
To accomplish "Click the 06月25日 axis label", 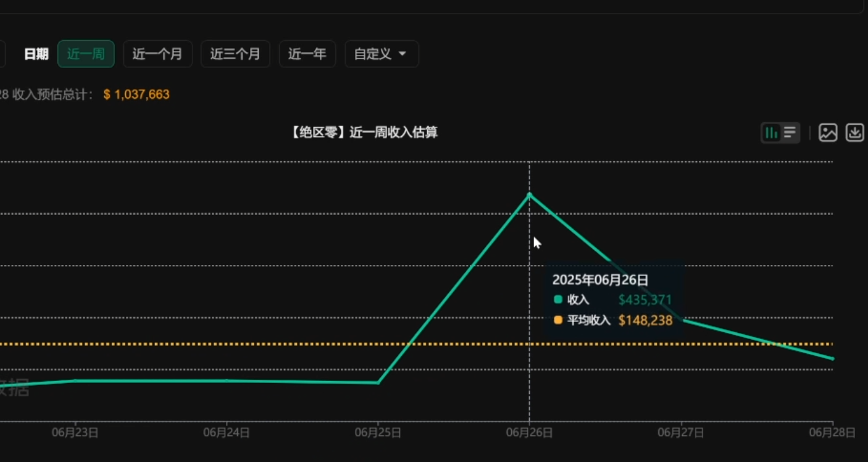I will click(378, 432).
